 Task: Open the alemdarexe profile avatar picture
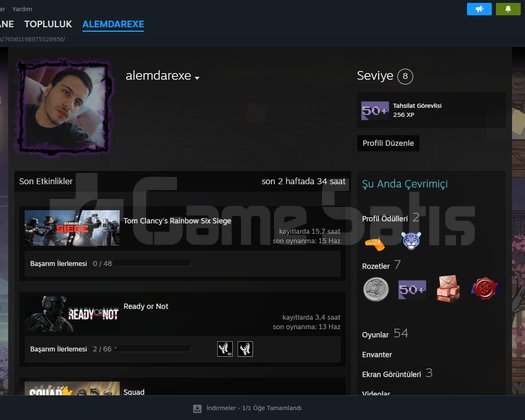click(x=64, y=107)
